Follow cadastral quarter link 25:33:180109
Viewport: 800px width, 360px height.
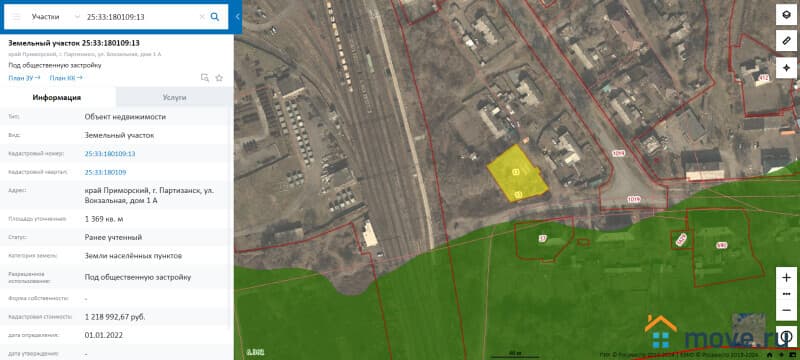[106, 172]
